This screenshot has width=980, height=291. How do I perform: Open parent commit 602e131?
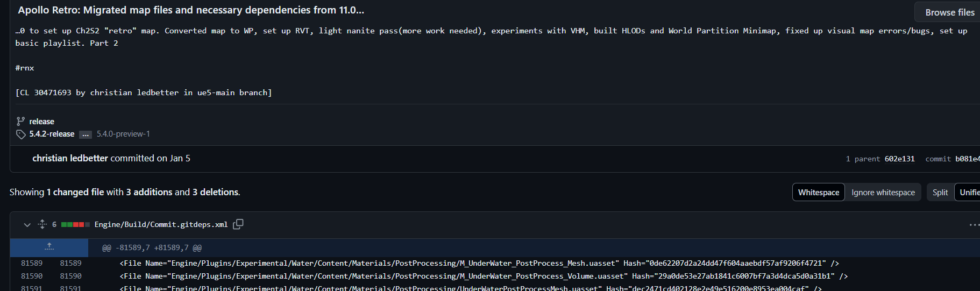click(899, 159)
